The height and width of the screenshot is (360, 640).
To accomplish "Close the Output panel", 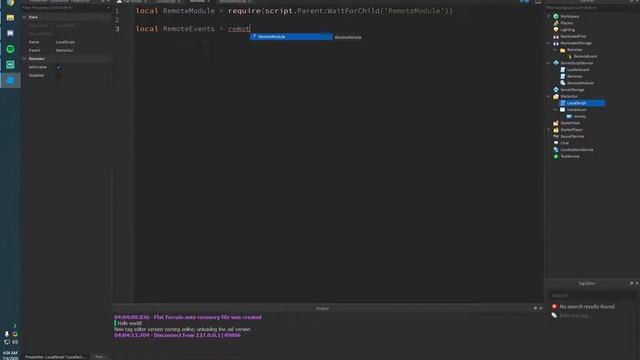I will click(x=541, y=308).
